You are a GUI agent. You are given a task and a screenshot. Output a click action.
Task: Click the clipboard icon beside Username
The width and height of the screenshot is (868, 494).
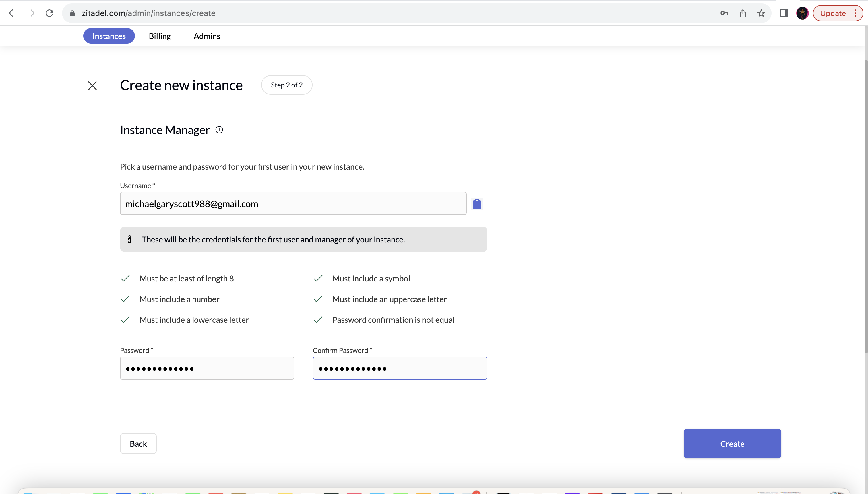(x=476, y=204)
